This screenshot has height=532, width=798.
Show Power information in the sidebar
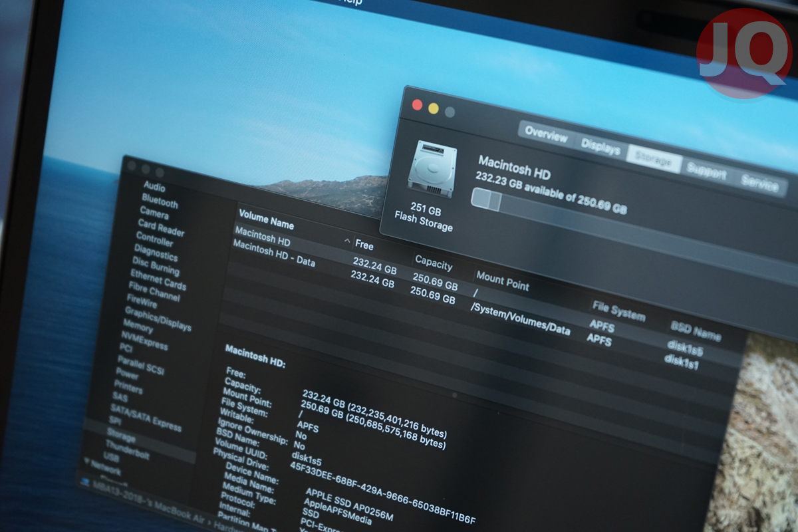pyautogui.click(x=127, y=374)
